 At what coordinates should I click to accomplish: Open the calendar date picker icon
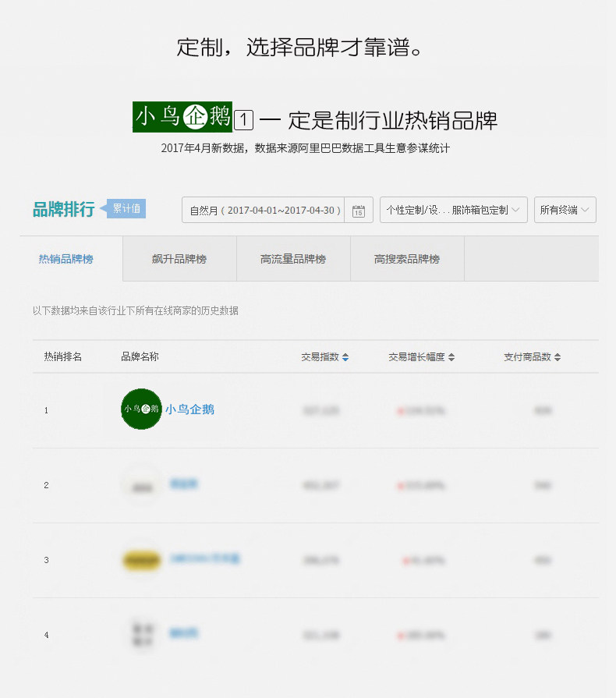[x=359, y=210]
